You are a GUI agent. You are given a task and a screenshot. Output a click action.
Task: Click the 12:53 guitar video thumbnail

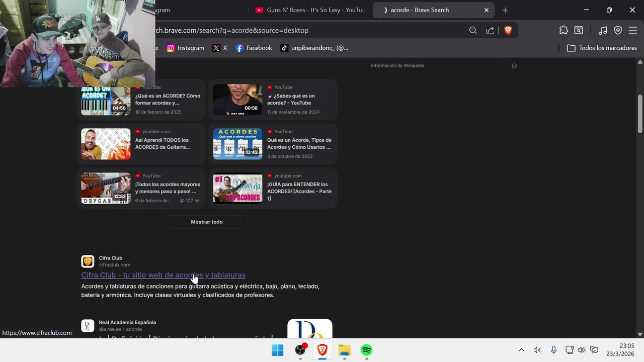click(106, 188)
